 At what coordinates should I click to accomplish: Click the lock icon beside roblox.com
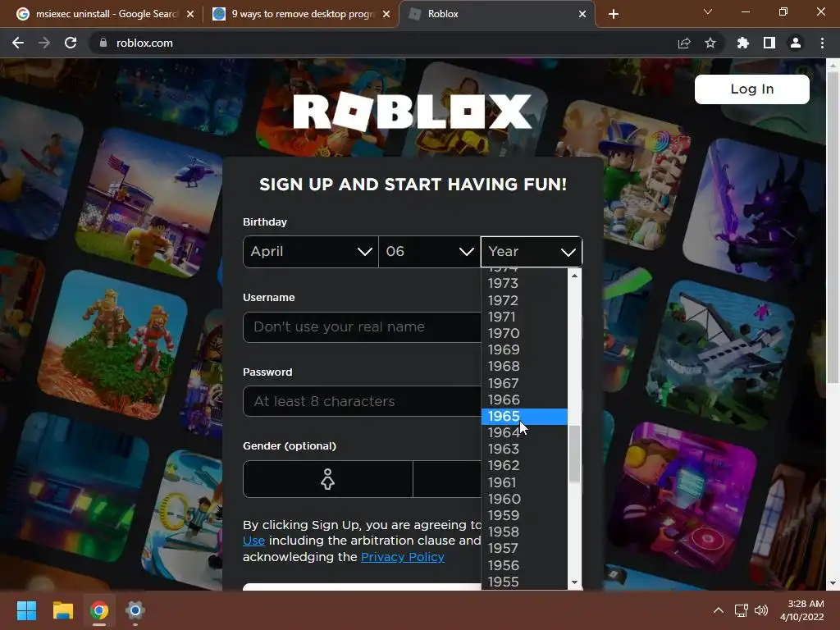tap(103, 43)
